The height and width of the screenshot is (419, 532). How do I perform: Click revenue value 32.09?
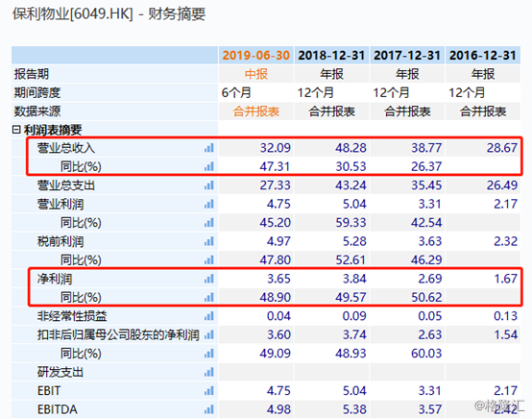pos(276,148)
